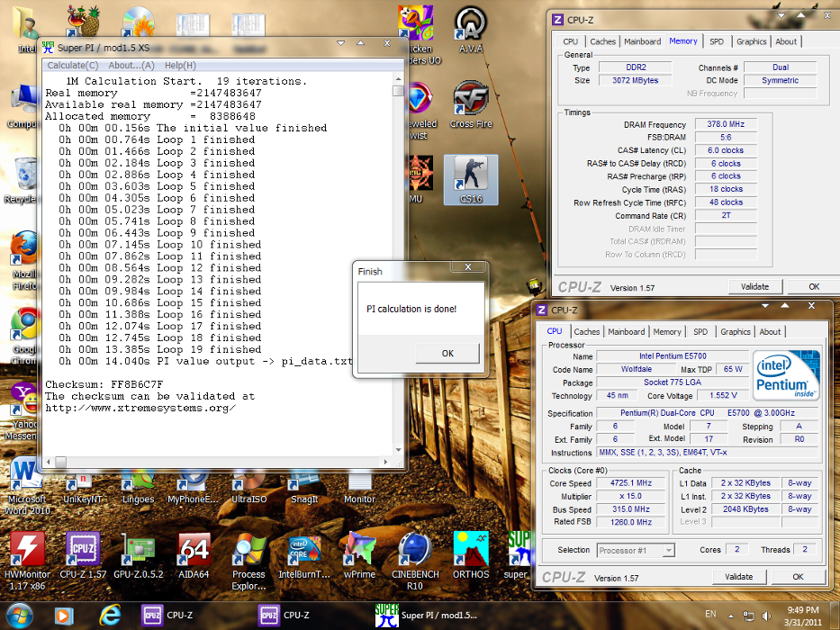Open the Help(H) menu in Super PI
Screen dimensions: 840x630
pos(180,66)
